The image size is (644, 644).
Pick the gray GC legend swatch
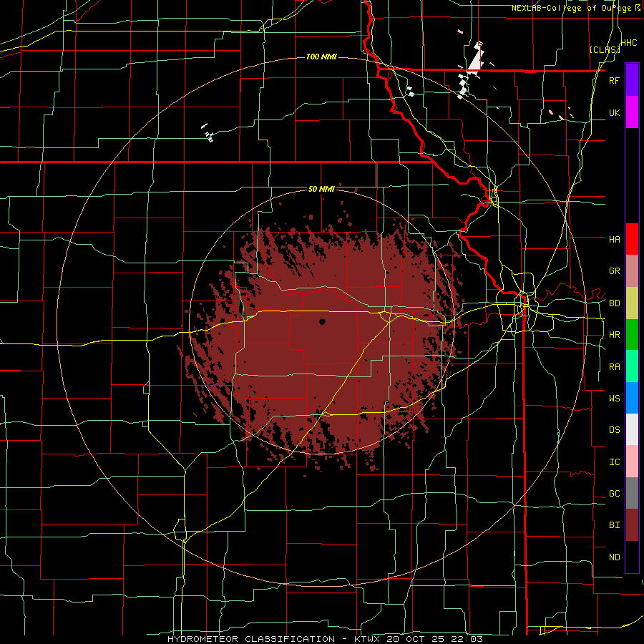632,493
